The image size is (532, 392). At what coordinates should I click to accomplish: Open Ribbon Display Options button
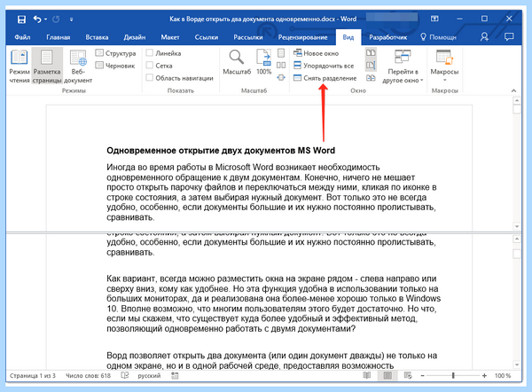[434, 19]
